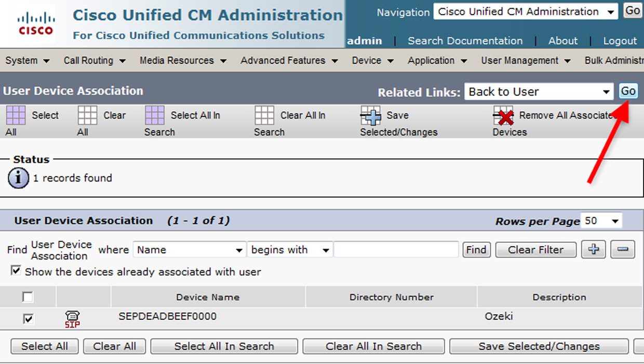Sort by the Description column header
The image size is (644, 364).
point(559,297)
